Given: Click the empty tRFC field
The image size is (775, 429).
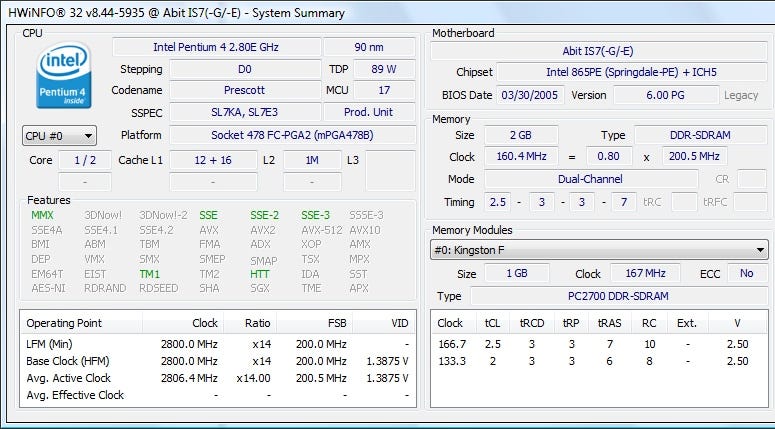Looking at the screenshot, I should [x=750, y=202].
